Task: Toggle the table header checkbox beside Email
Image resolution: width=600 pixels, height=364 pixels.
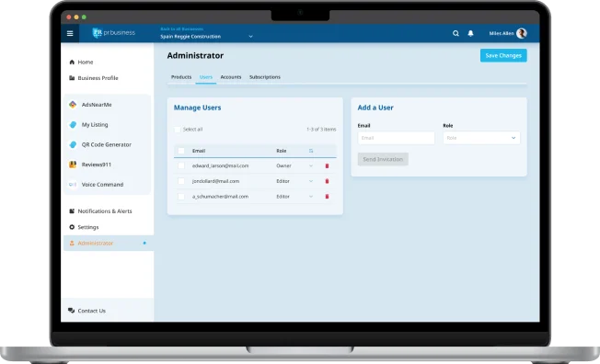Action: tap(181, 151)
